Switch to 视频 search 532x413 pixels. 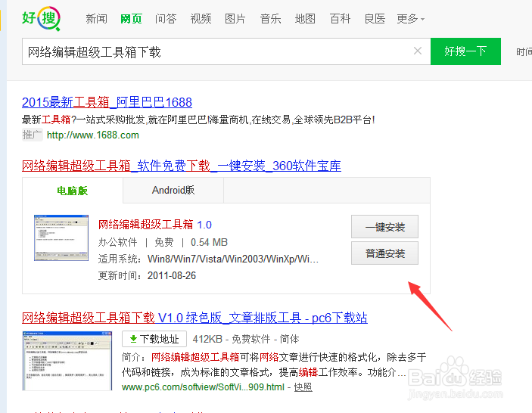pos(201,19)
